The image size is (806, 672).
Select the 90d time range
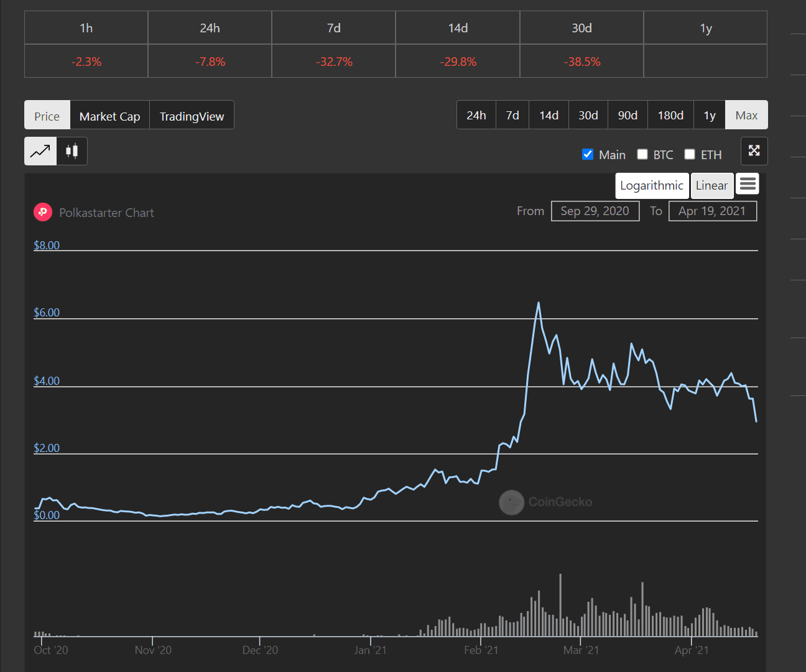pos(628,115)
